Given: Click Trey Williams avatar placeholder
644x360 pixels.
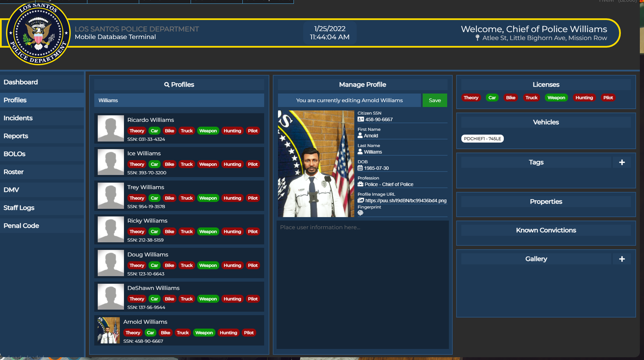Looking at the screenshot, I should point(111,196).
